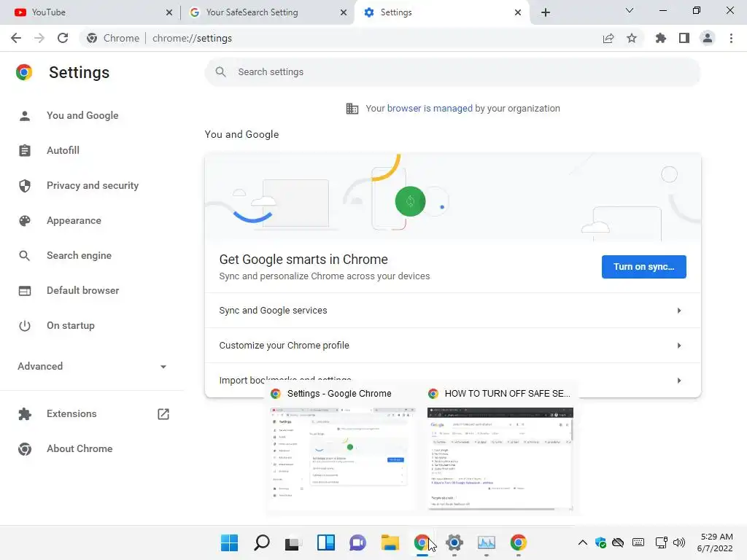This screenshot has height=560, width=747.
Task: Open Widgets on the taskbar
Action: [x=326, y=542]
